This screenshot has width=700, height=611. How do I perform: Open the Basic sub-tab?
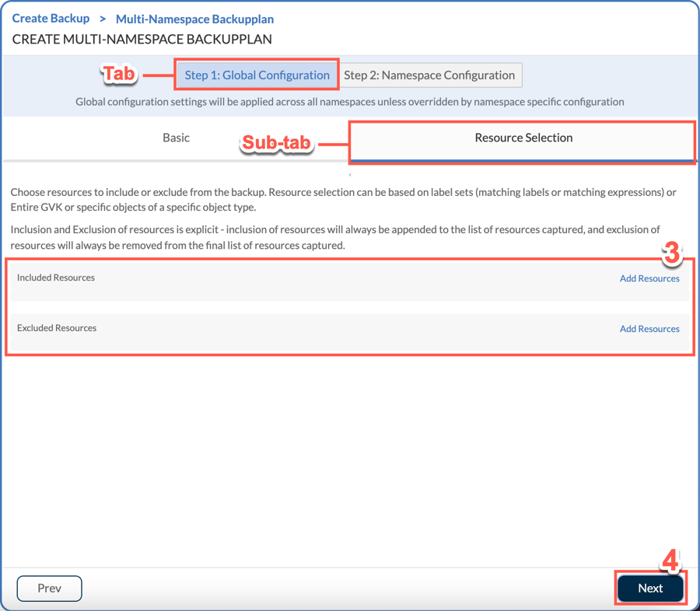pyautogui.click(x=176, y=138)
